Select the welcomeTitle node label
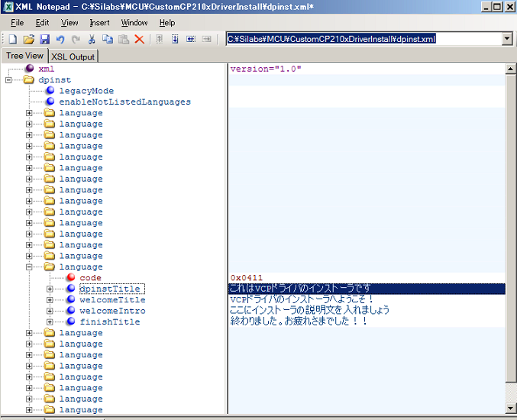 tap(112, 299)
